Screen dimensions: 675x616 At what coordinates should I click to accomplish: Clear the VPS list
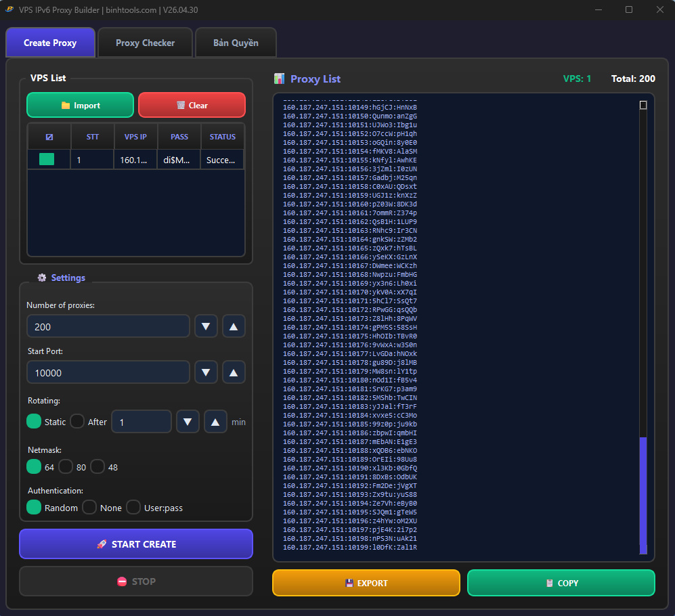[x=192, y=105]
